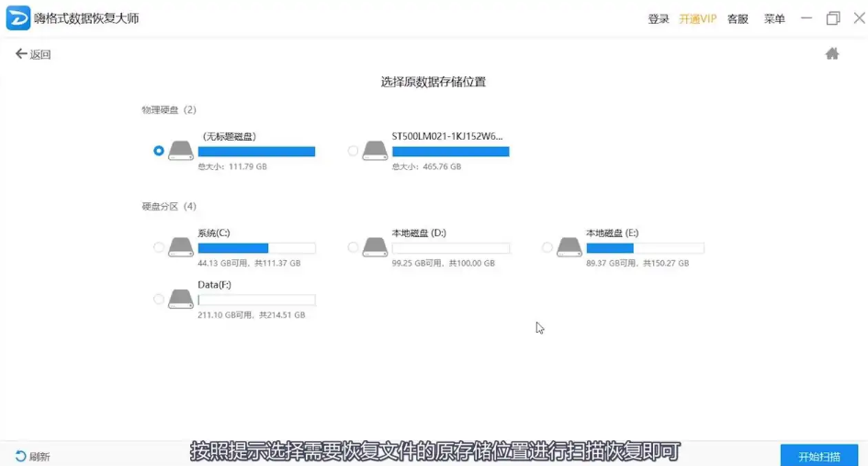Open the 菜单 menu

[x=774, y=18]
